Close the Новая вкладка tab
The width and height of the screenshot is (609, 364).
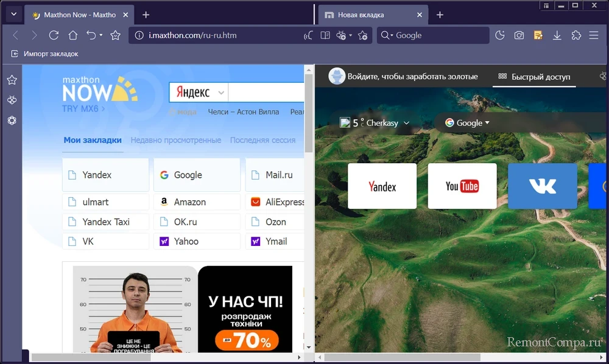pyautogui.click(x=420, y=15)
